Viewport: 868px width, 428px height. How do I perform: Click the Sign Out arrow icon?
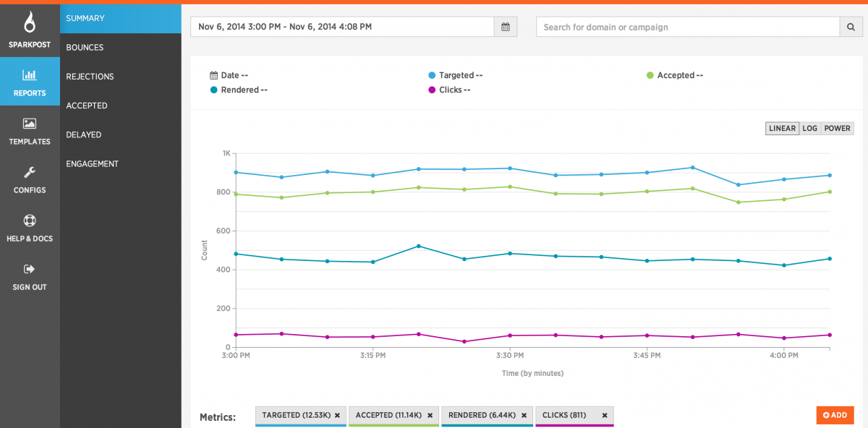[x=30, y=269]
